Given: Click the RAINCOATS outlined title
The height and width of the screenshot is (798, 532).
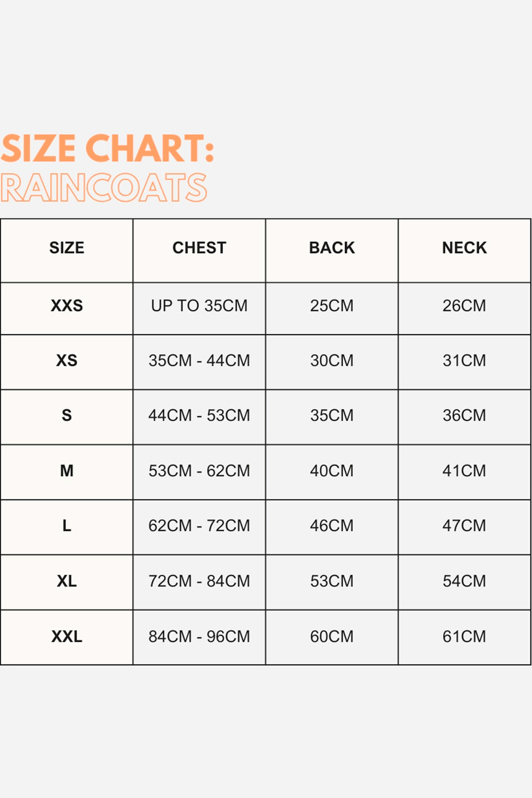Looking at the screenshot, I should pyautogui.click(x=104, y=188).
